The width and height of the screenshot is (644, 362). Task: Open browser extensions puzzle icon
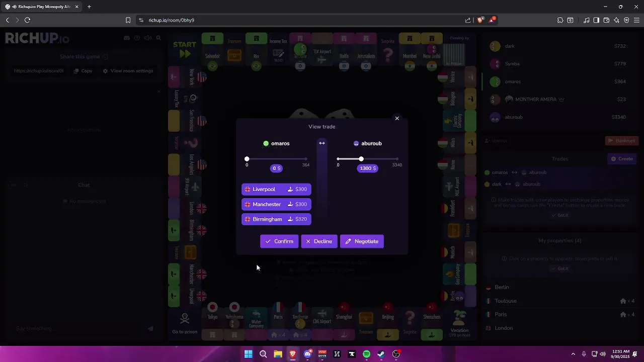tap(560, 20)
